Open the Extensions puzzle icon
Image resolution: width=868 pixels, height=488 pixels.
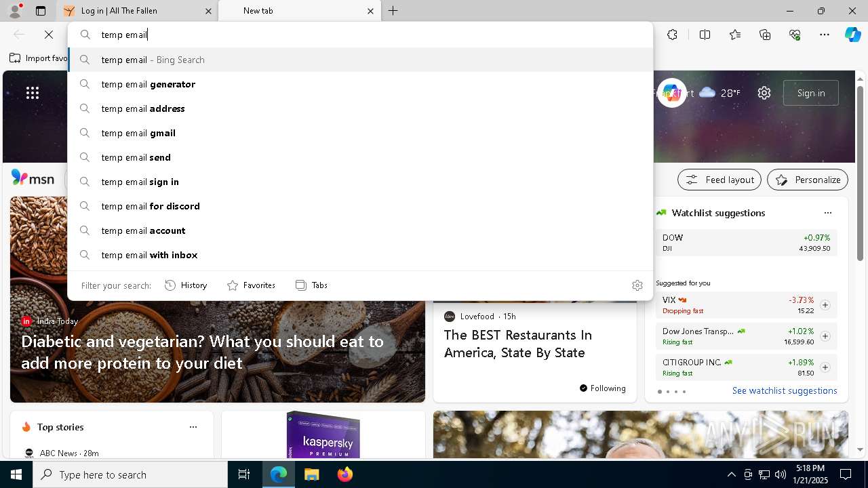[x=672, y=35]
